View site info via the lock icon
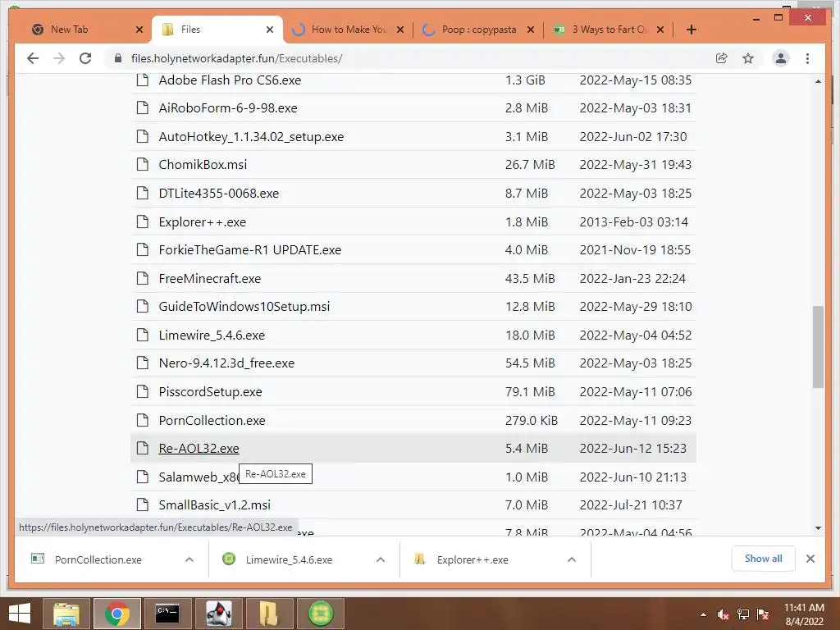 pyautogui.click(x=118, y=58)
